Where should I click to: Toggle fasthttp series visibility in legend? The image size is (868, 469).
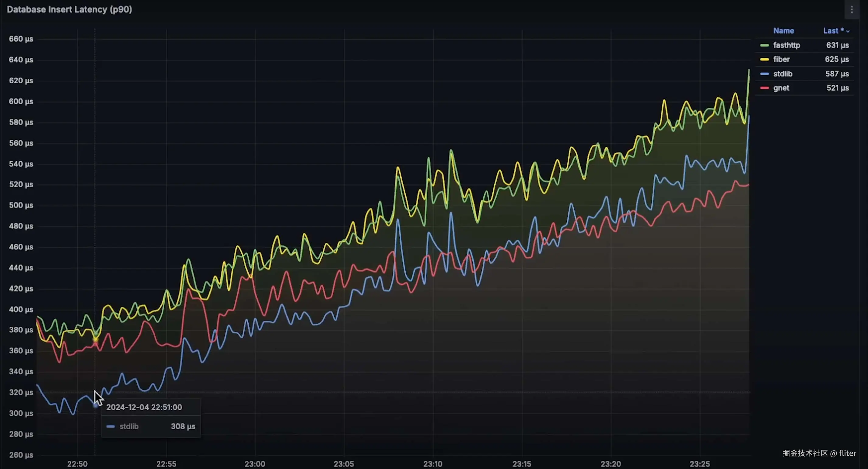786,45
